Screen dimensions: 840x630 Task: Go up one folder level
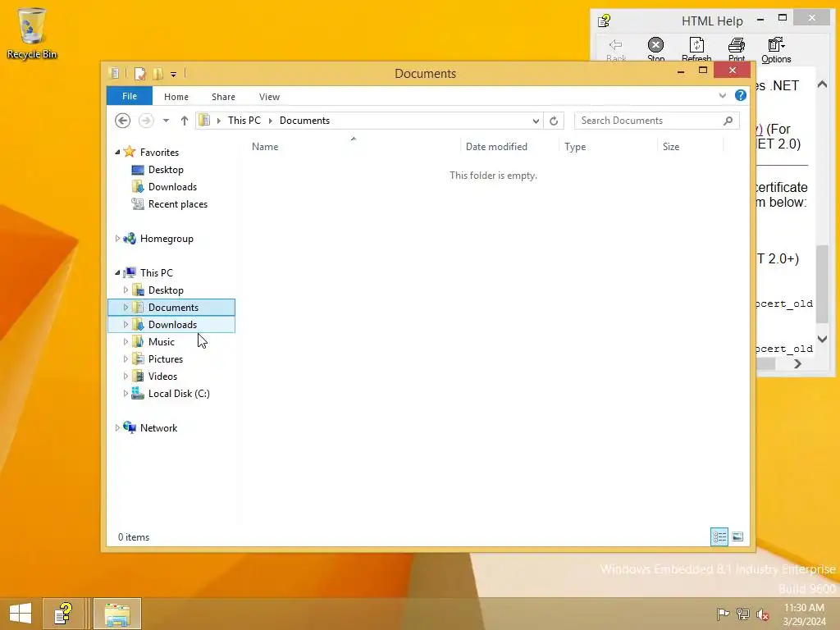[x=185, y=121]
